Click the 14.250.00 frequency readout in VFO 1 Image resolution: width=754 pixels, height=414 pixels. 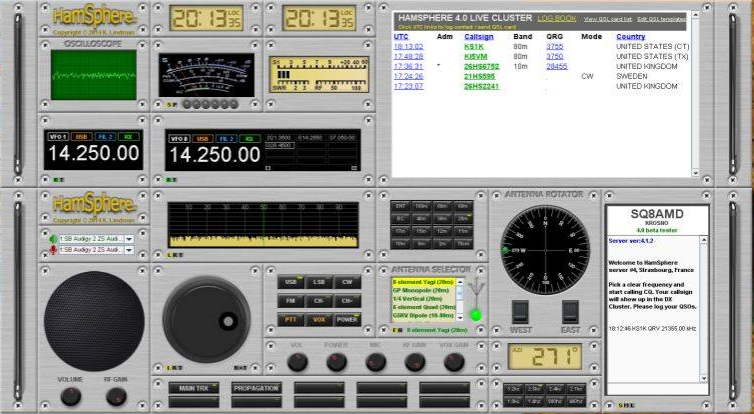coord(94,154)
